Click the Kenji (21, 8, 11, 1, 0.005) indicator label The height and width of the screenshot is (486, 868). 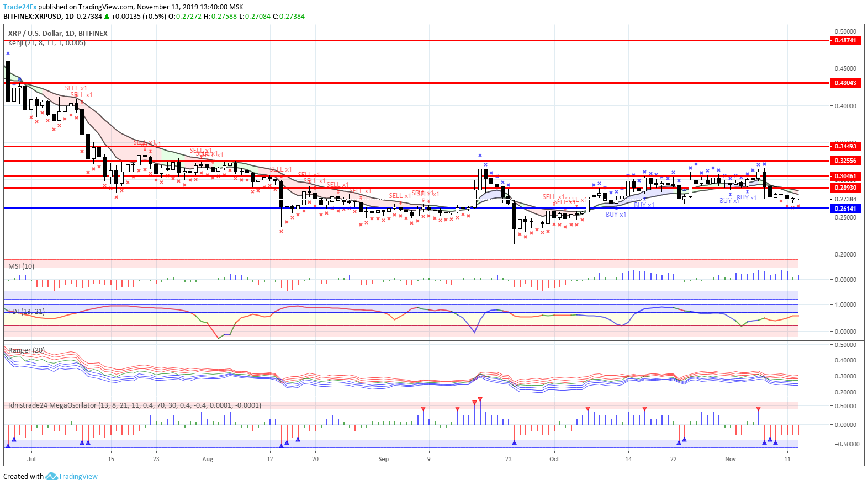[47, 43]
